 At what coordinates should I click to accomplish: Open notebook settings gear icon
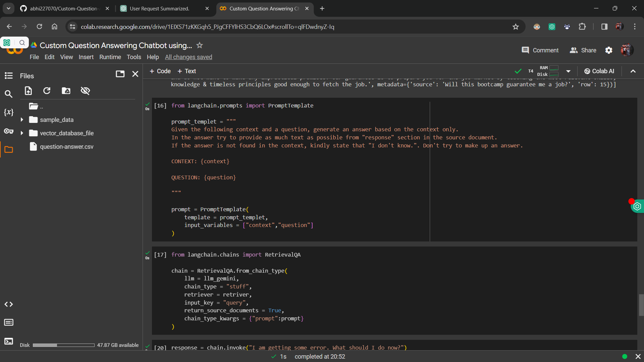click(x=609, y=50)
